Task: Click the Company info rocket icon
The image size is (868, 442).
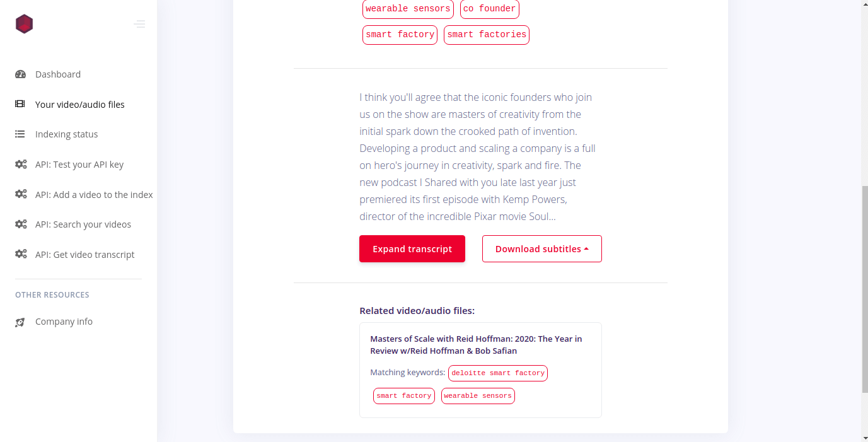Action: pyautogui.click(x=21, y=322)
